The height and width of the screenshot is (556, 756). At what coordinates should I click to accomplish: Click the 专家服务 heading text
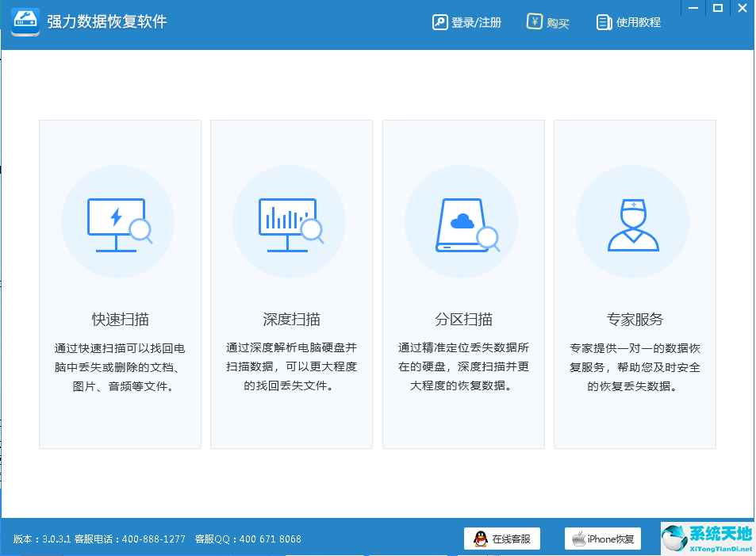(635, 319)
